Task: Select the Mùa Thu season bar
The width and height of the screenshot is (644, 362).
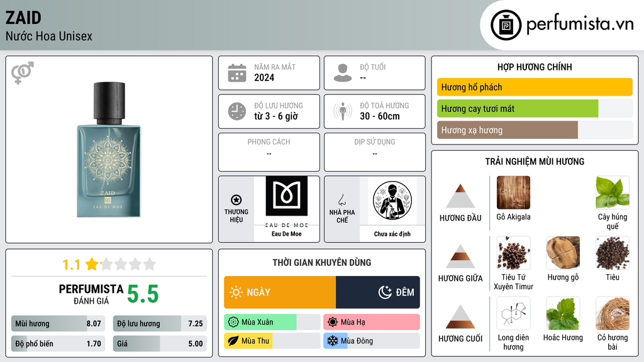Action: point(272,341)
